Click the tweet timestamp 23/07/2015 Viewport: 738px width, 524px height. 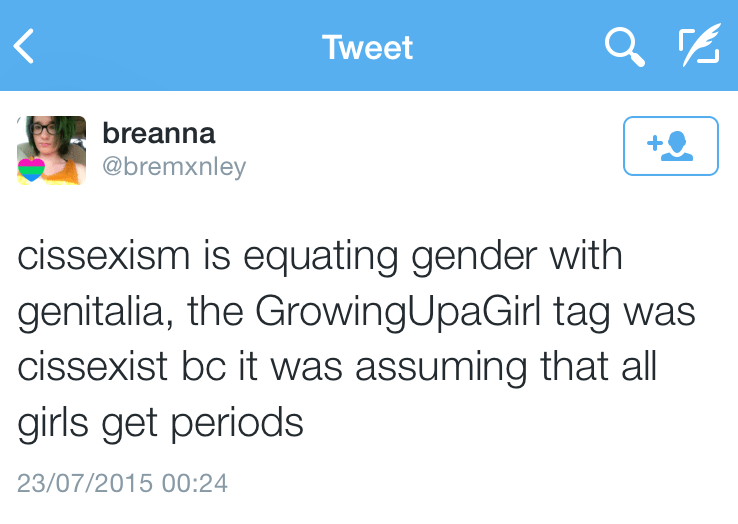[85, 484]
